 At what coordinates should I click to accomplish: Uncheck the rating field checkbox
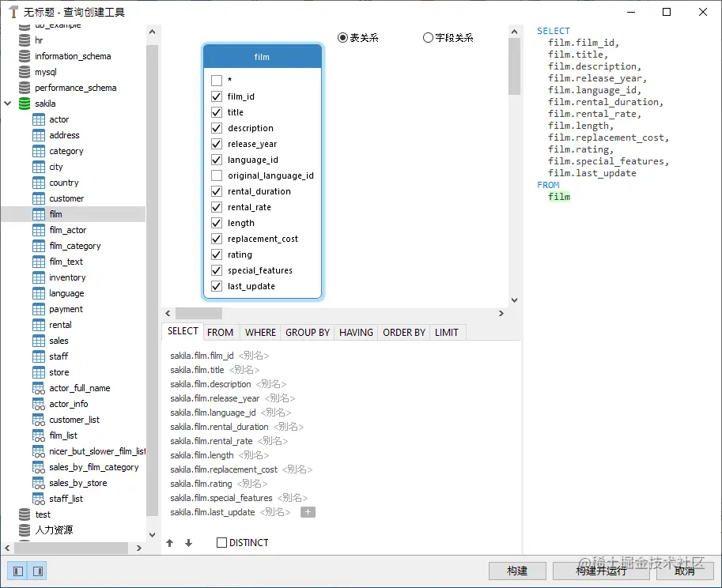217,254
